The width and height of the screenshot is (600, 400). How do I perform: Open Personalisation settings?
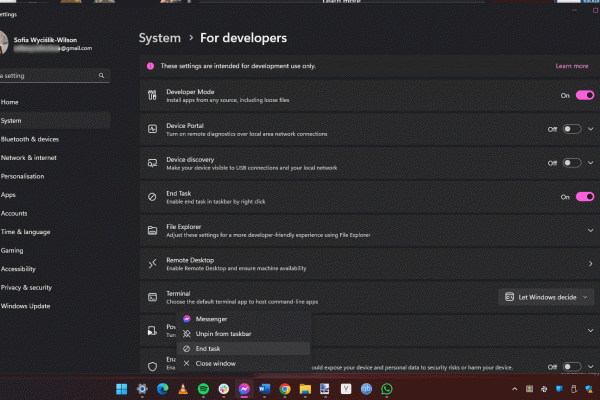coord(55,176)
